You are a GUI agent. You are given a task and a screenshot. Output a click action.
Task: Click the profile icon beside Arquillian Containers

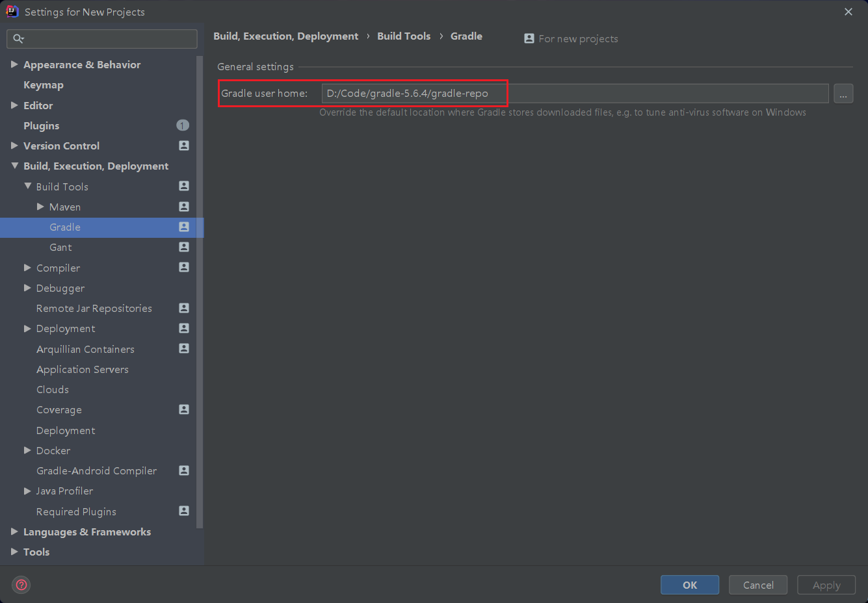(184, 348)
